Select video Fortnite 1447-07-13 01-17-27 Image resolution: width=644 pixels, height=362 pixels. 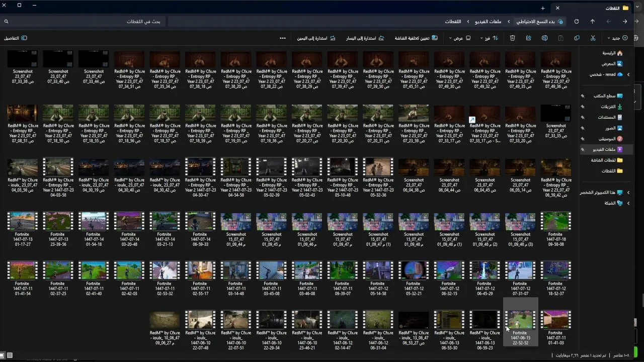(23, 228)
